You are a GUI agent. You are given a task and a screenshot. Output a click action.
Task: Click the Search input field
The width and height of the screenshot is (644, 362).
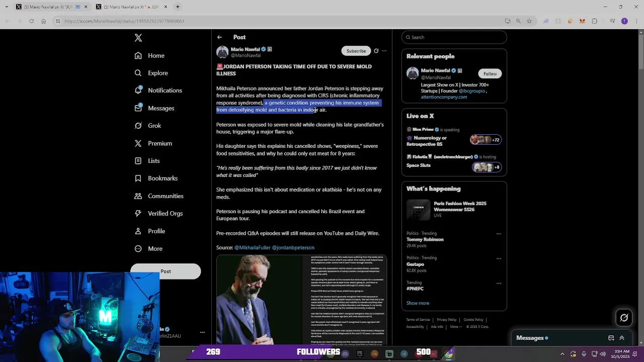[454, 37]
